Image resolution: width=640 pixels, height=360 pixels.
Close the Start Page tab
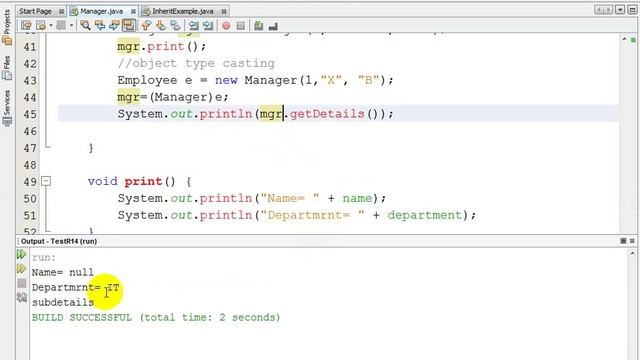(x=61, y=11)
